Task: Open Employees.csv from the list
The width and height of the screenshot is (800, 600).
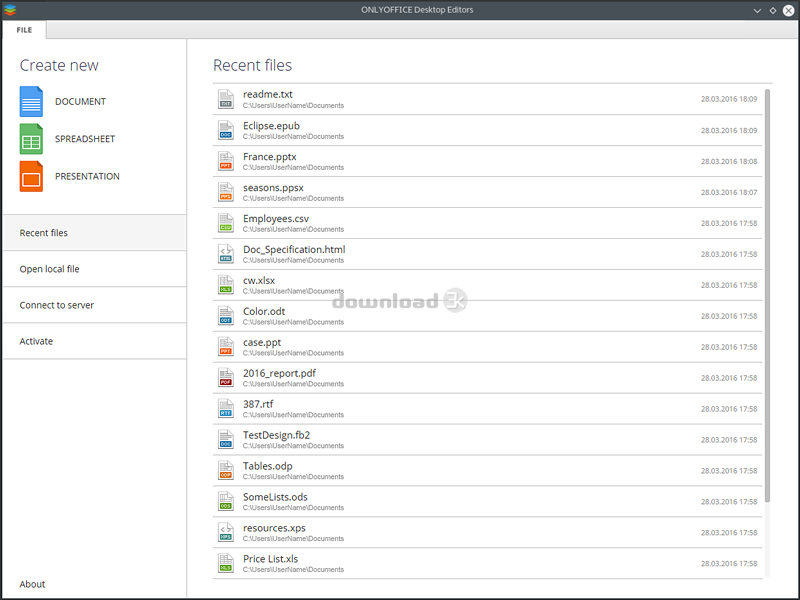Action: point(488,223)
